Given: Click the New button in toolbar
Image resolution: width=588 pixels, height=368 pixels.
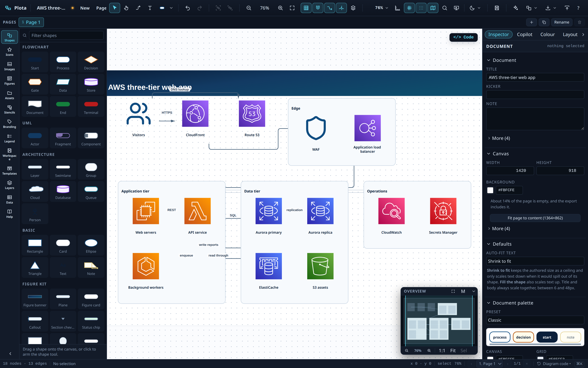Looking at the screenshot, I should tap(85, 8).
